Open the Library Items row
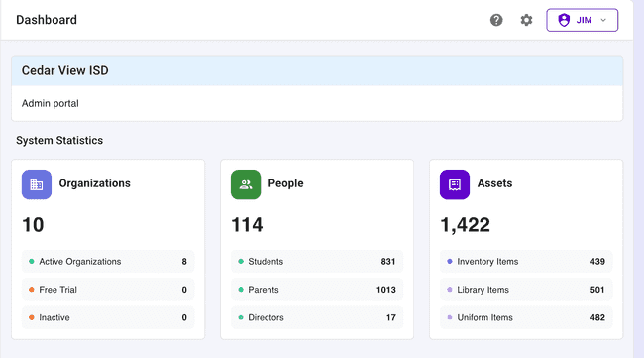The height and width of the screenshot is (358, 644). click(x=526, y=290)
